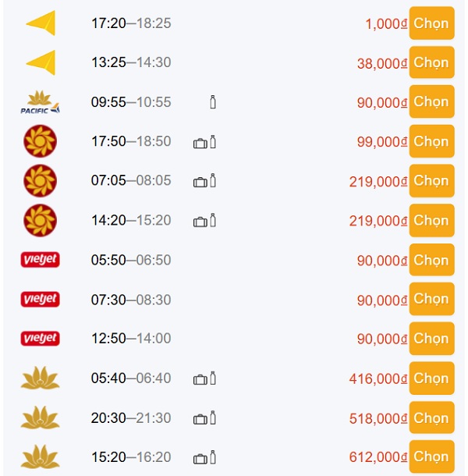Click the 518,000₫ price

378,418
